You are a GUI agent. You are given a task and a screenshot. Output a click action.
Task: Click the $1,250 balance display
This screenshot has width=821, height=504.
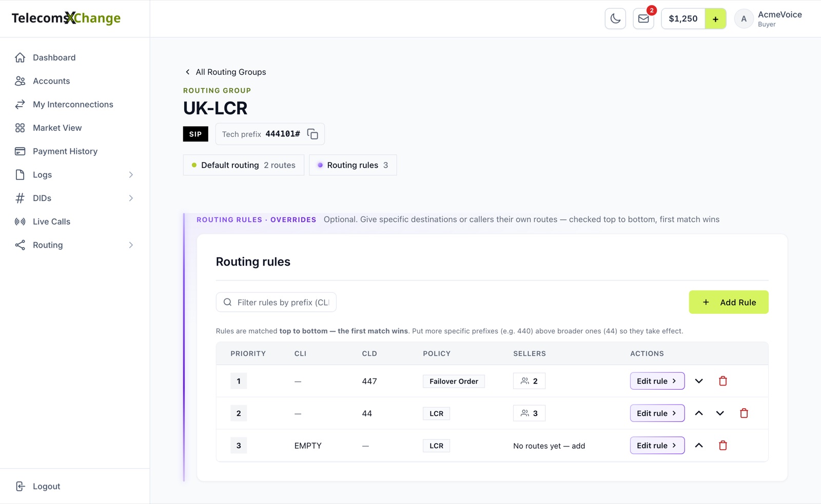683,19
